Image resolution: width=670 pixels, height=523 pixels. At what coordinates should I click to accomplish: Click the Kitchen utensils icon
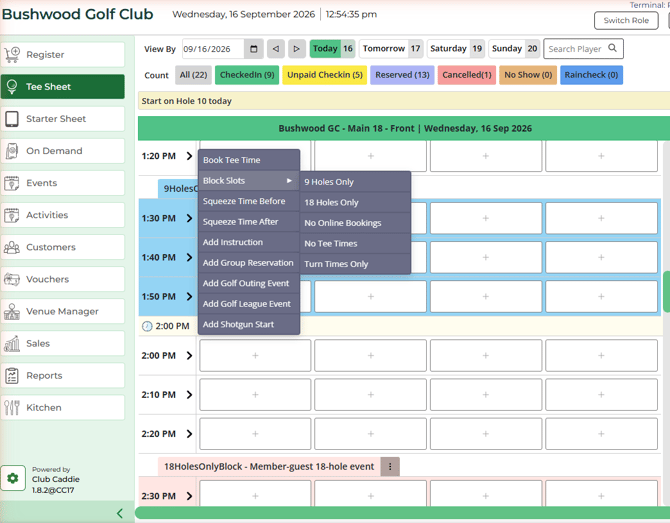click(x=12, y=407)
